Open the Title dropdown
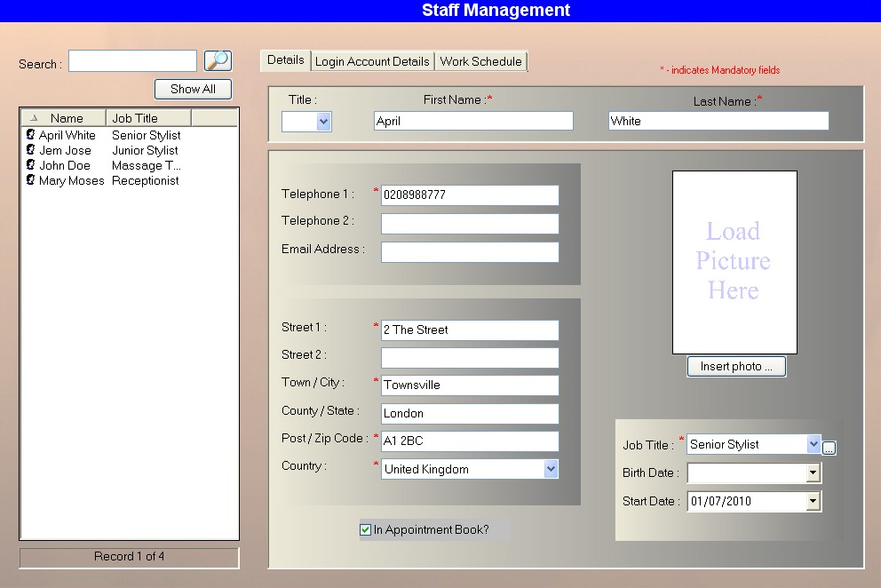Viewport: 881px width, 588px height. coord(323,122)
